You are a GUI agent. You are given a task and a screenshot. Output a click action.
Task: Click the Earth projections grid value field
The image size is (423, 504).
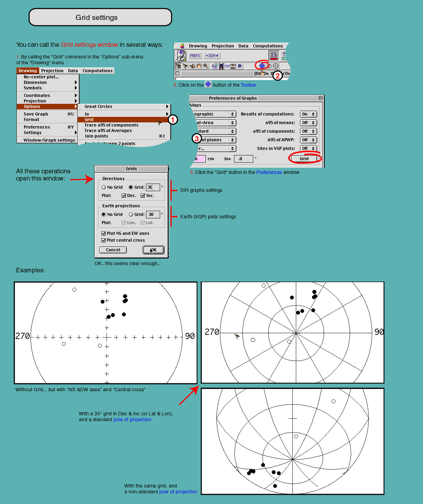point(153,215)
